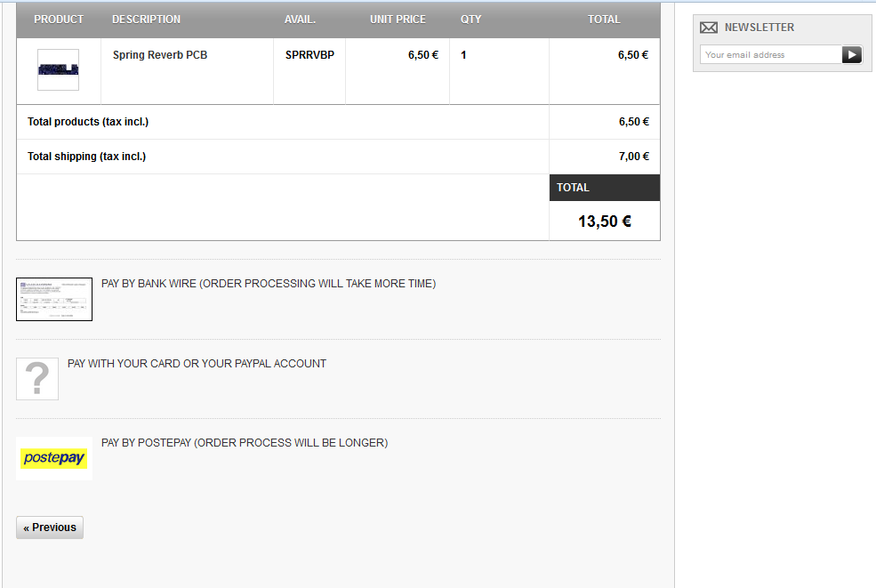Choose Pay by Postepay payment option

coord(245,442)
